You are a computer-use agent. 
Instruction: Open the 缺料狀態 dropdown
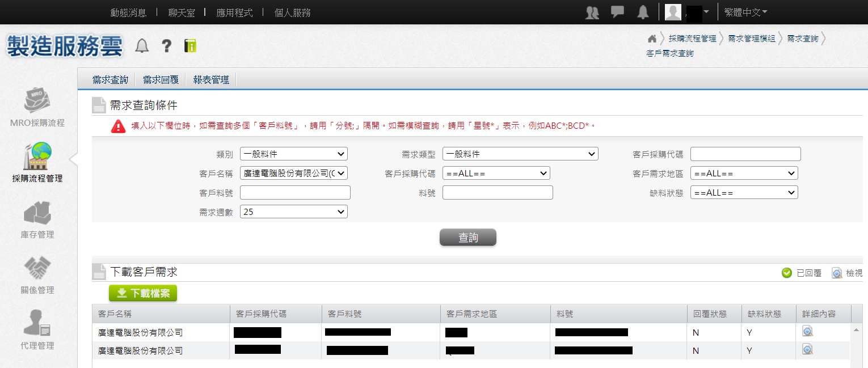(x=744, y=193)
